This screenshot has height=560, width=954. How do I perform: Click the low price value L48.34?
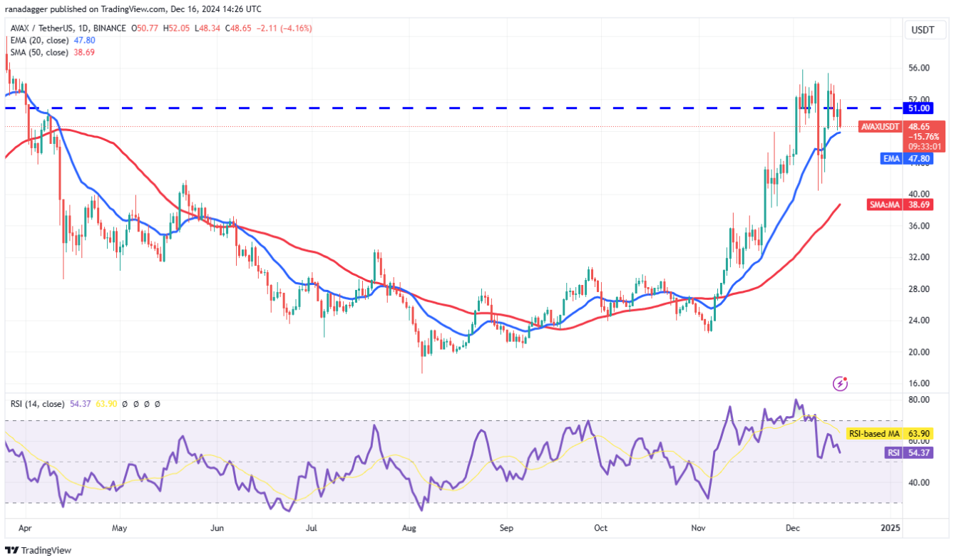[x=207, y=28]
